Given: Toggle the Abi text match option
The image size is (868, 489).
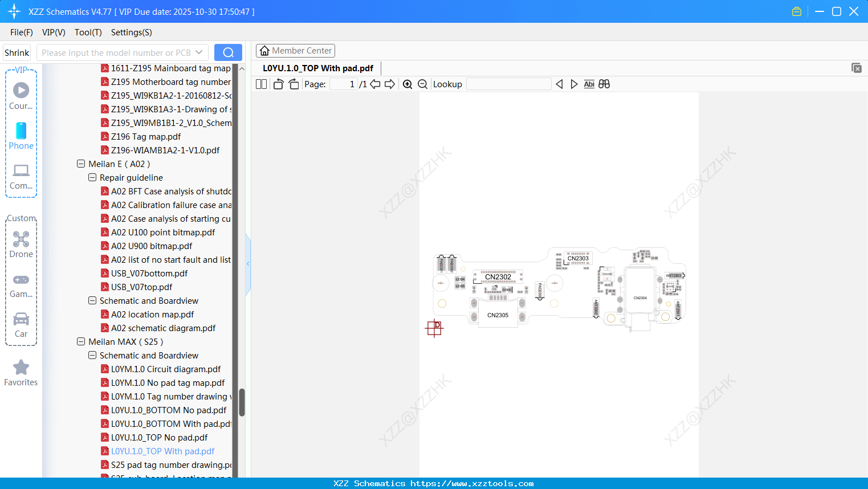Looking at the screenshot, I should coord(589,84).
